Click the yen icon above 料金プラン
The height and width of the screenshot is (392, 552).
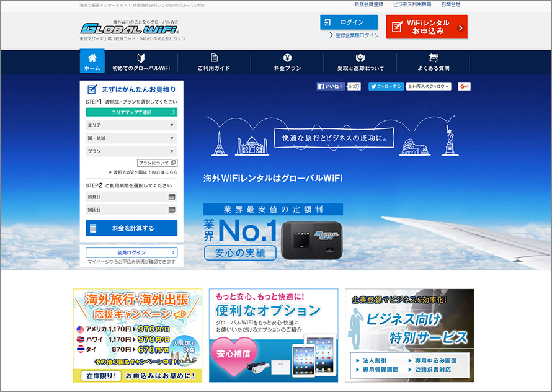[x=287, y=58]
